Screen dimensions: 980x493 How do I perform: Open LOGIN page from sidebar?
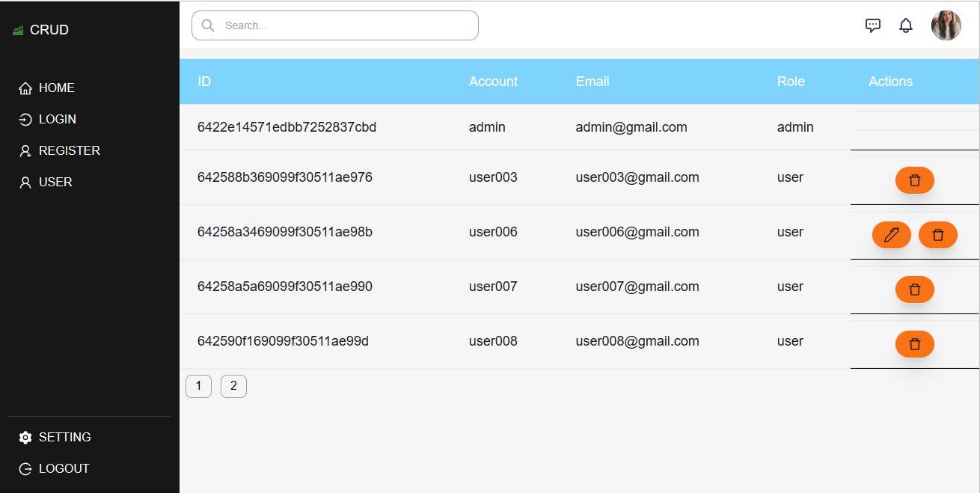click(58, 120)
